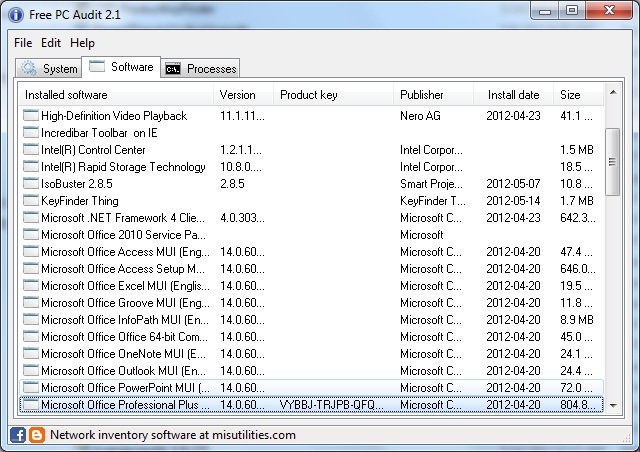Click the icon beside IsoBuster 2.8.5
This screenshot has height=452, width=640.
31,184
